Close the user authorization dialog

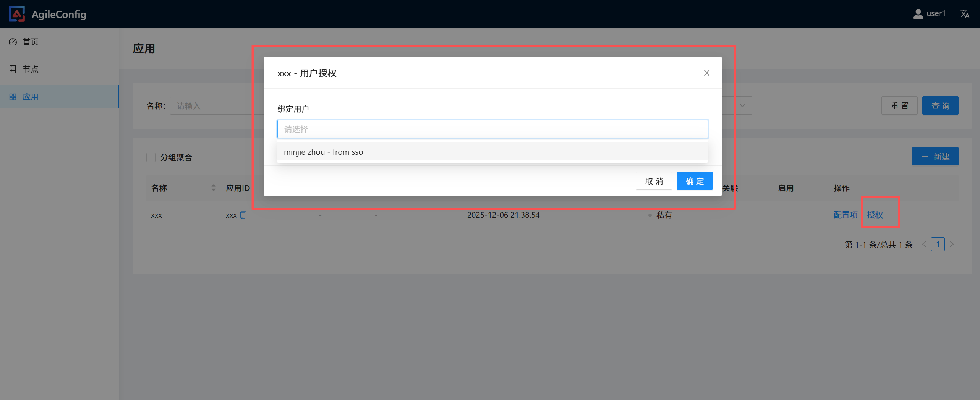coord(706,73)
